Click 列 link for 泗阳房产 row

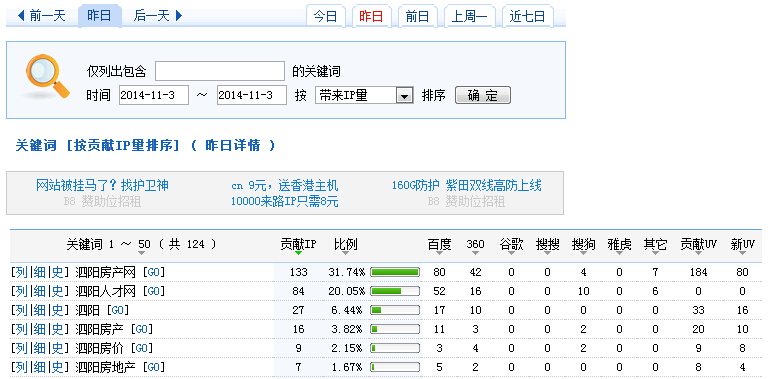pyautogui.click(x=21, y=329)
